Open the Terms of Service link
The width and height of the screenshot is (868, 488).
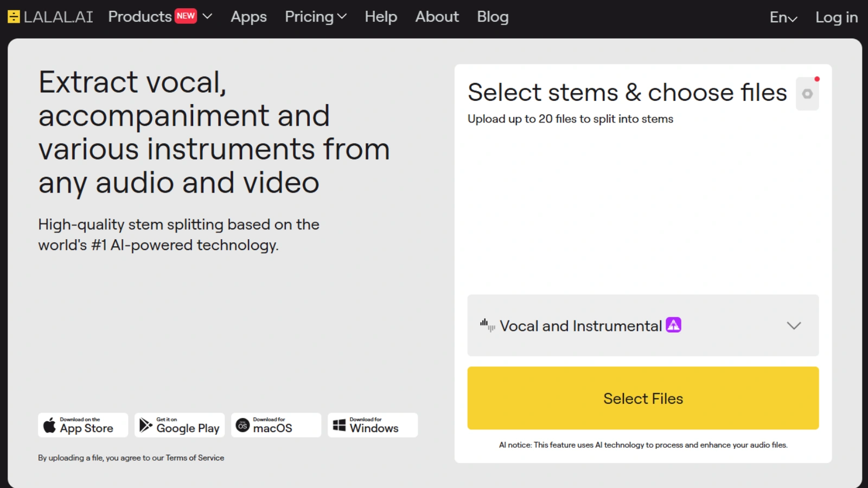195,458
